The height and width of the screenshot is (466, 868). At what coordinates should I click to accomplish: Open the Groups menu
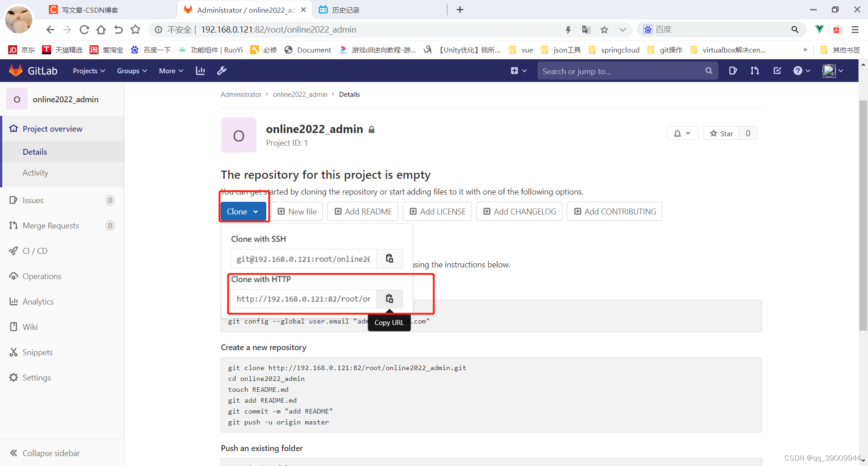click(x=132, y=71)
